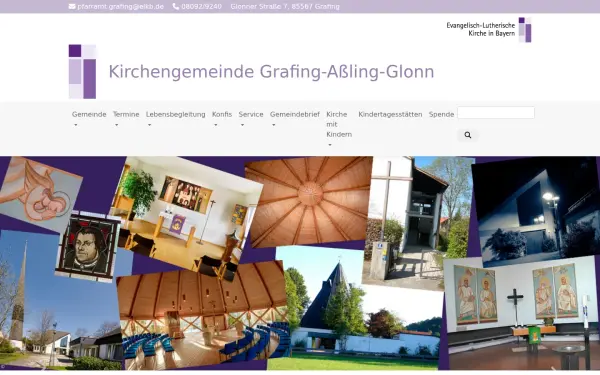Viewport: 600px width, 375px height.
Task: Open the Gemeindebrief menu
Action: tap(295, 114)
